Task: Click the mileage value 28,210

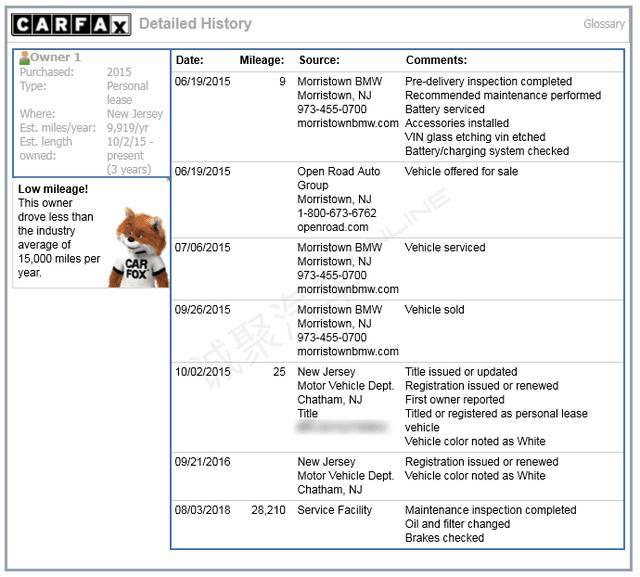Action: pyautogui.click(x=268, y=510)
